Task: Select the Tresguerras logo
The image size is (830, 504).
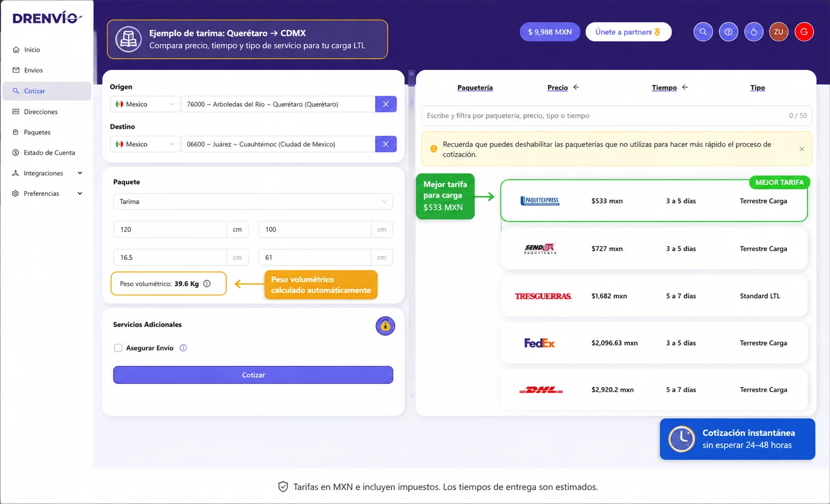Action: [543, 296]
